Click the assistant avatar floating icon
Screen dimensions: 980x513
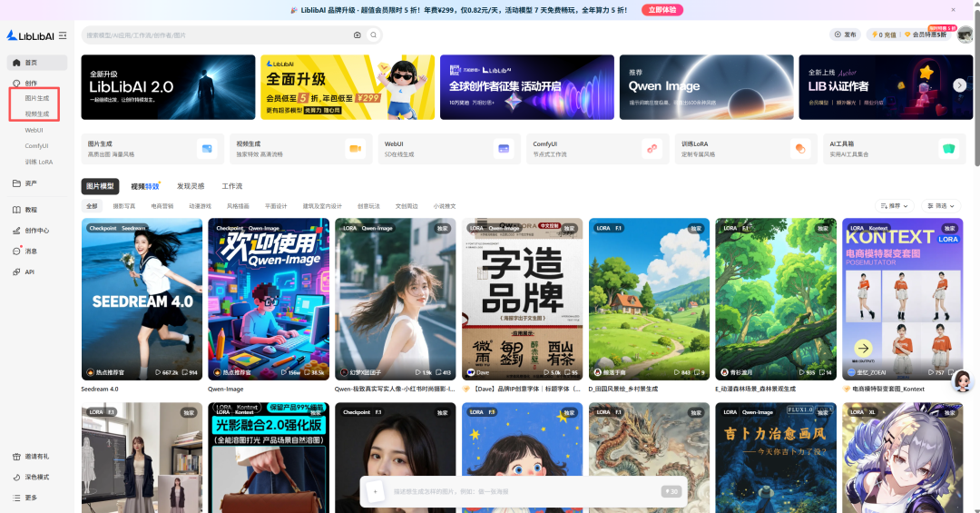(963, 380)
